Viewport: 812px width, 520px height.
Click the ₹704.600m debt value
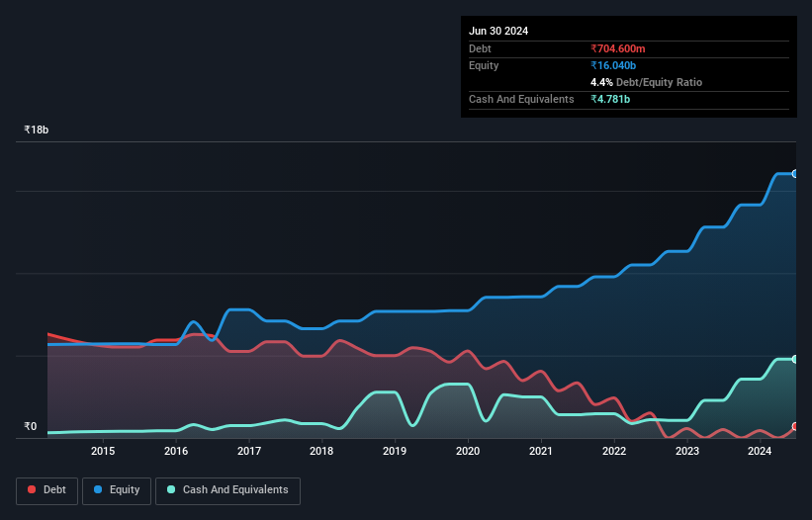(x=618, y=48)
